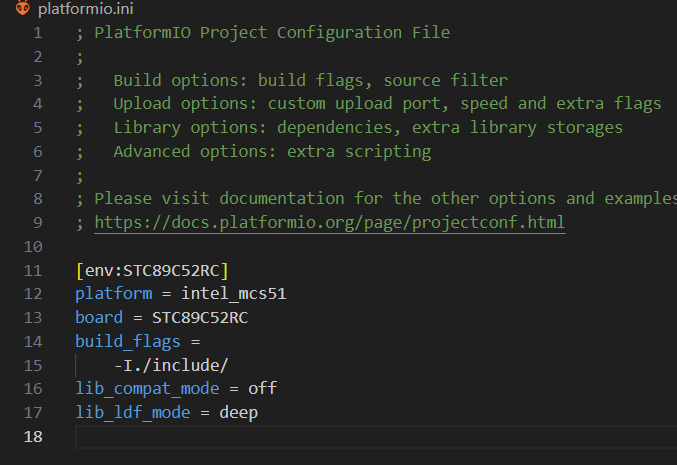Click the platform key on line 12
677x465 pixels.
114,294
